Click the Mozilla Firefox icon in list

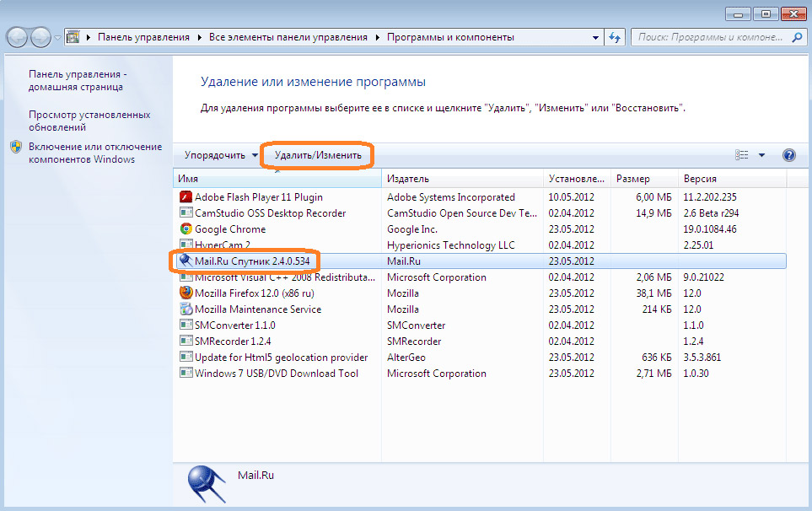click(x=186, y=293)
